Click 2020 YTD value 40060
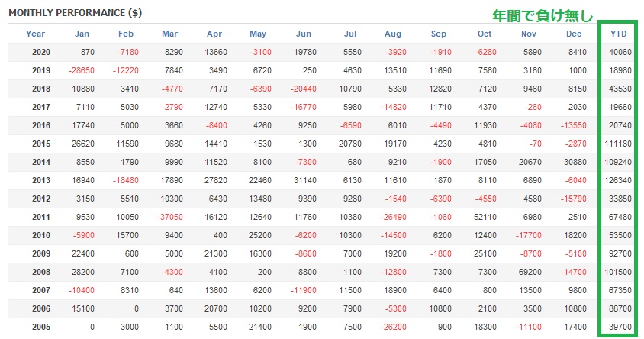 pyautogui.click(x=620, y=52)
